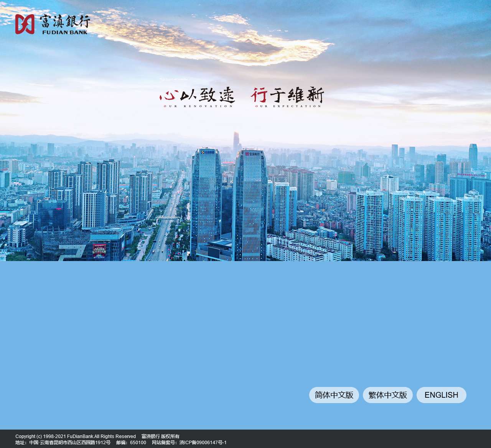Click the red 行 character in slogan
Screen dimensions: 491x448
click(259, 95)
